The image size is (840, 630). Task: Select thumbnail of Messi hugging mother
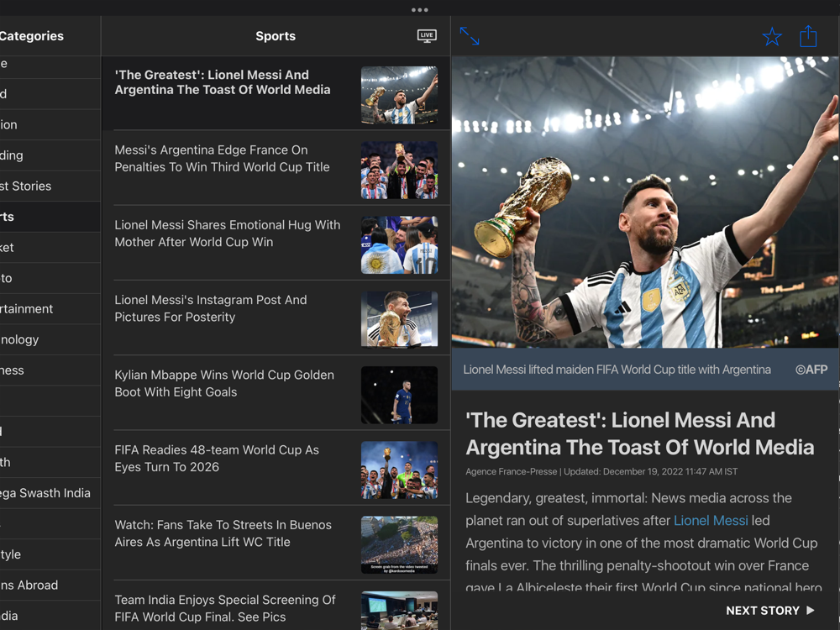point(399,245)
